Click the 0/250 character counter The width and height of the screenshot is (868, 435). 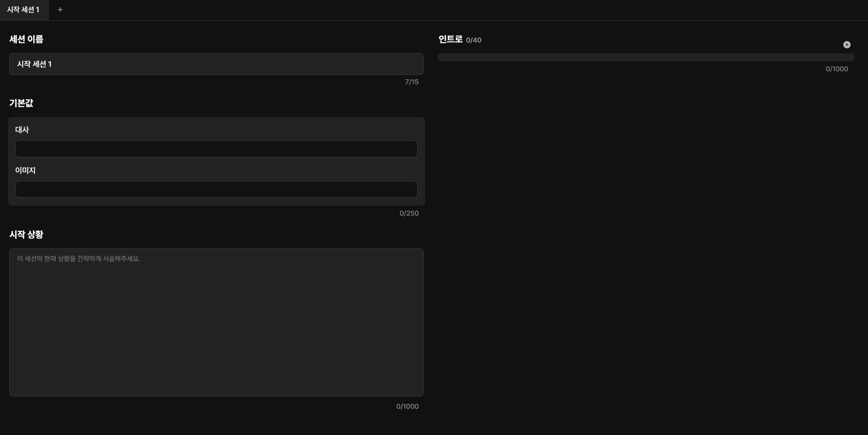tap(409, 213)
